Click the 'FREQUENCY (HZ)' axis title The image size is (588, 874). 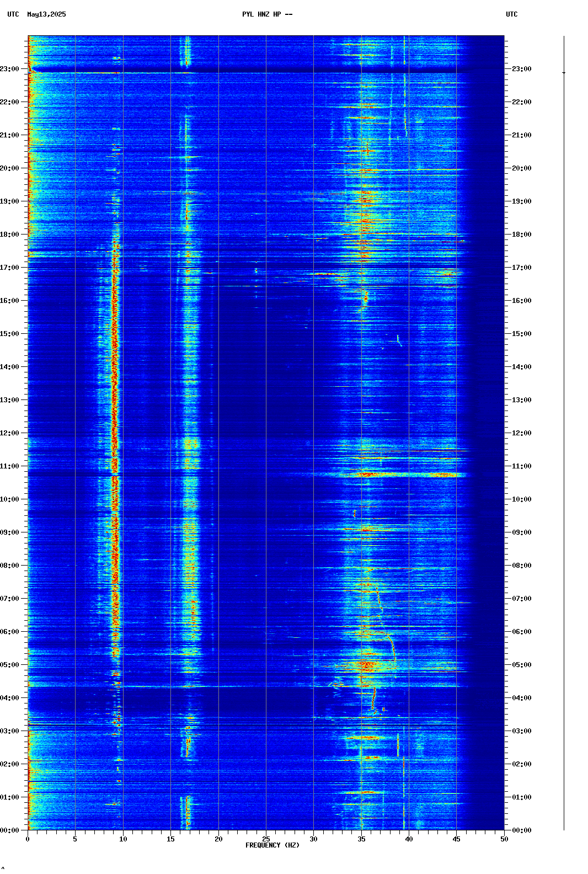(x=272, y=845)
